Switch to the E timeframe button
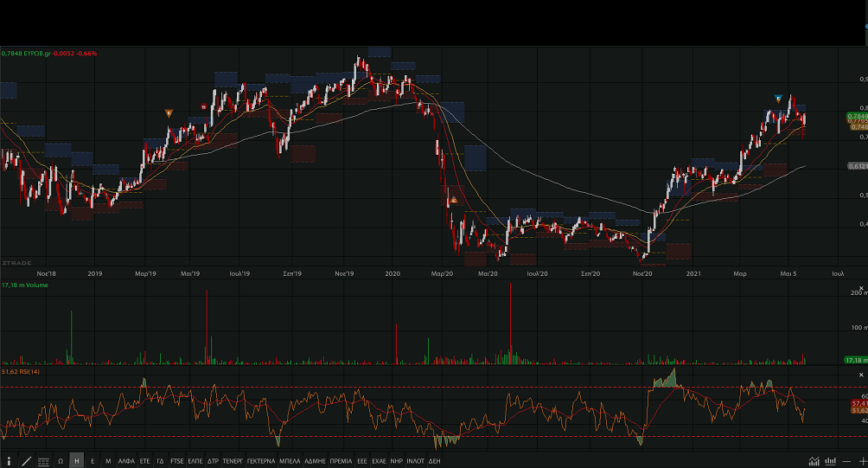 (93, 461)
